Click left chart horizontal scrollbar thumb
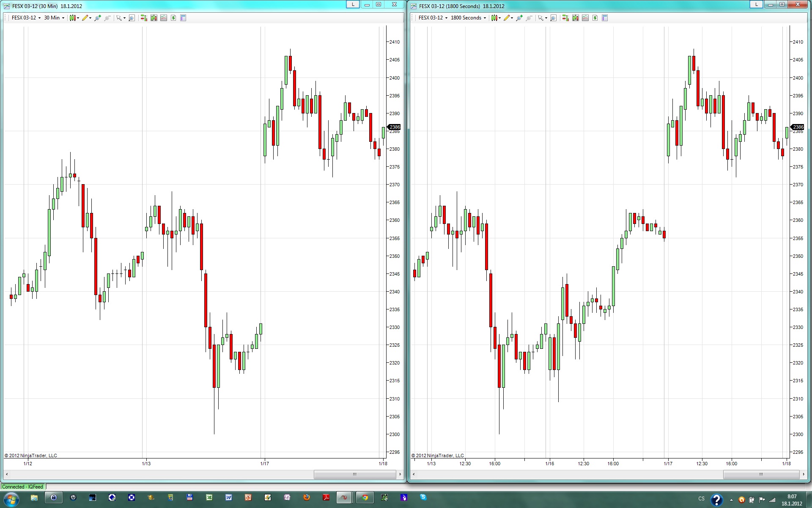The height and width of the screenshot is (508, 812). [354, 474]
